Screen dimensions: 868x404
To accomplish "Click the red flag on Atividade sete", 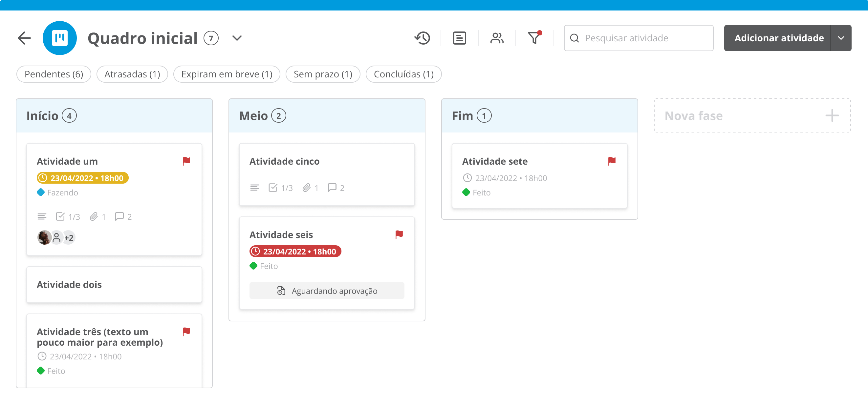I will click(612, 161).
